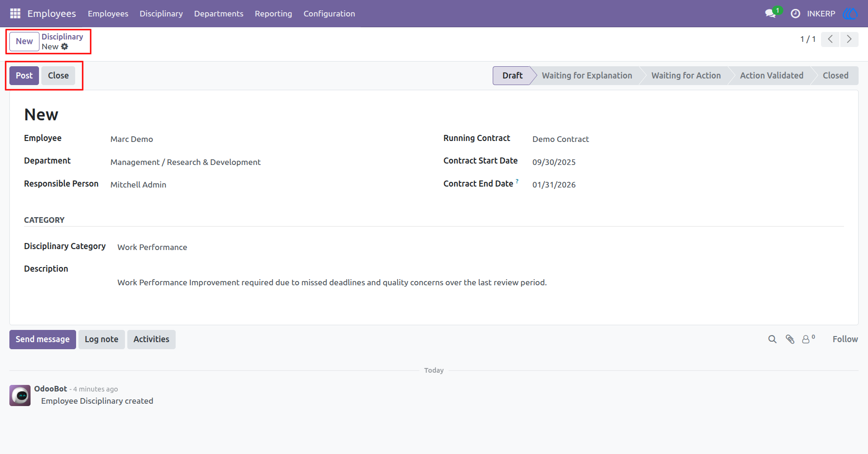
Task: Open the conversations message icon
Action: pyautogui.click(x=770, y=14)
